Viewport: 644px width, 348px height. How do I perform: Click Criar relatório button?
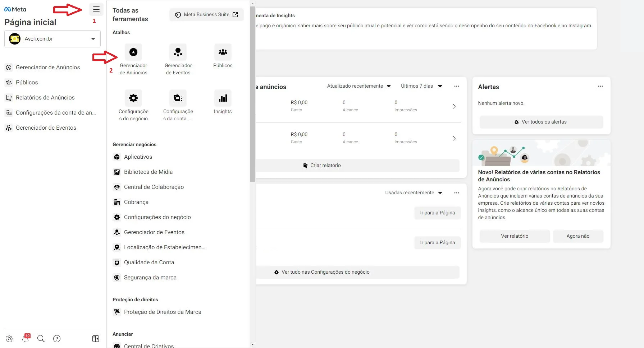(x=358, y=166)
